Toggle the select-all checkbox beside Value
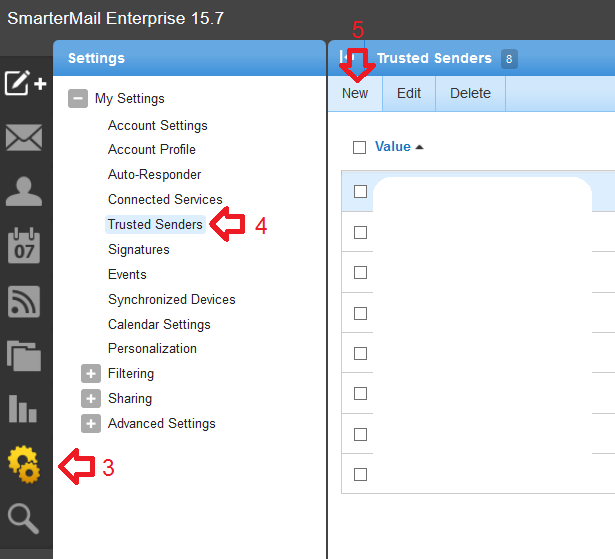Screen dimensions: 615x559 (x=359, y=147)
